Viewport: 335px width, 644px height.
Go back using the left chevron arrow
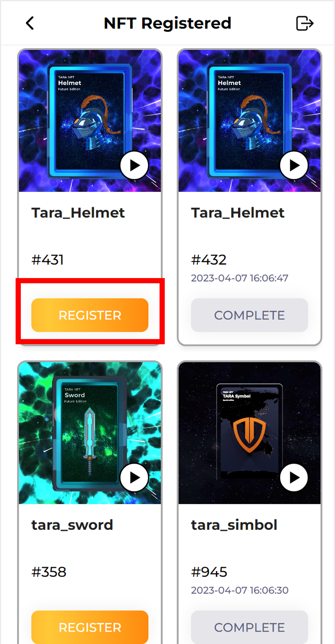30,23
